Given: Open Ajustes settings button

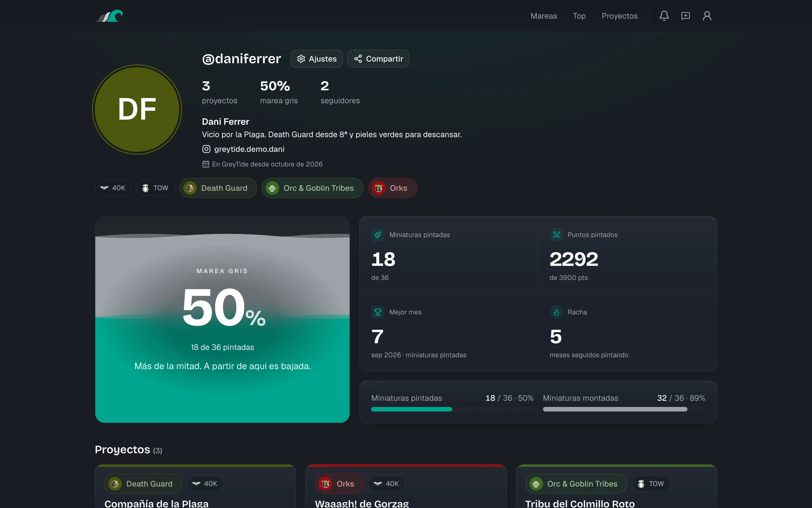Looking at the screenshot, I should pyautogui.click(x=316, y=59).
